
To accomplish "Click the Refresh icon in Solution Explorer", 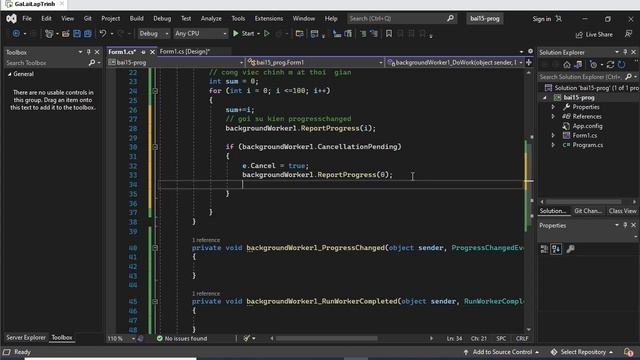I will pos(621,64).
